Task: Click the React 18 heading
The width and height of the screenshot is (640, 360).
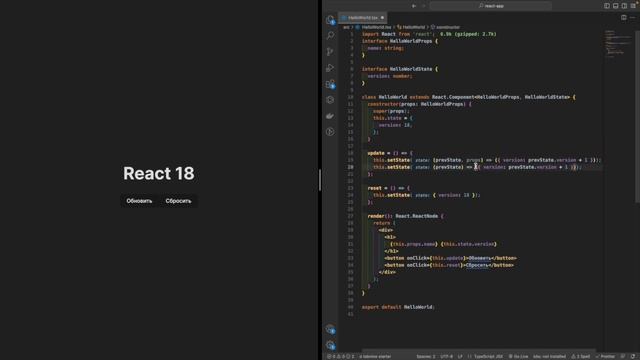Action: [159, 173]
